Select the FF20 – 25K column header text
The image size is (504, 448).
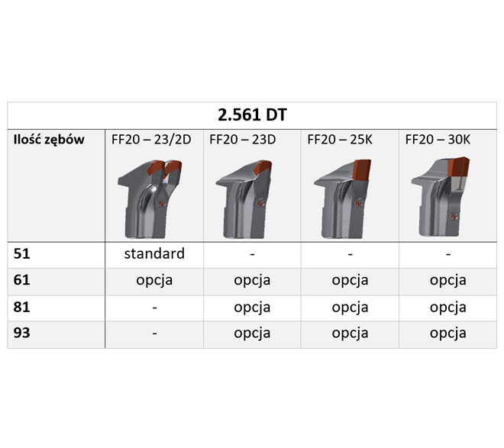pos(341,140)
